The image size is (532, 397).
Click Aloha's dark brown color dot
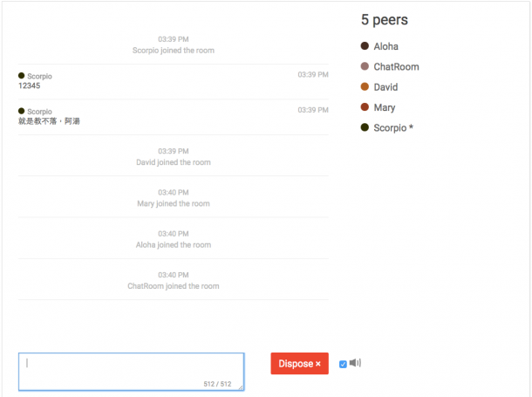[x=365, y=46]
